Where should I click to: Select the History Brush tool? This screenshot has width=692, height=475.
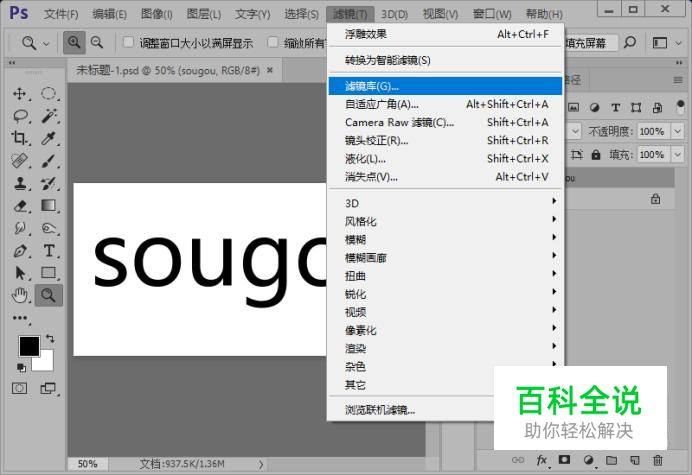[x=48, y=183]
